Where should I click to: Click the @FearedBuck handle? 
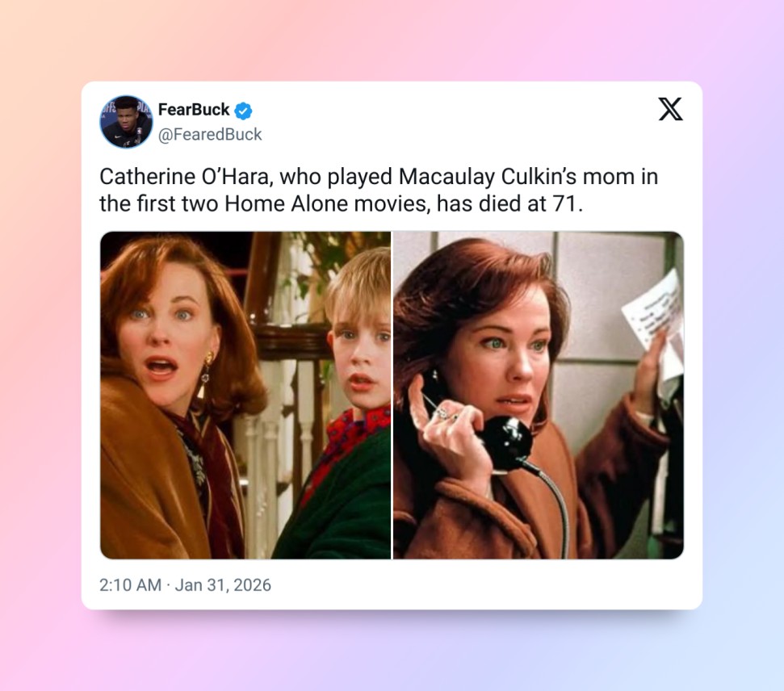[x=210, y=135]
